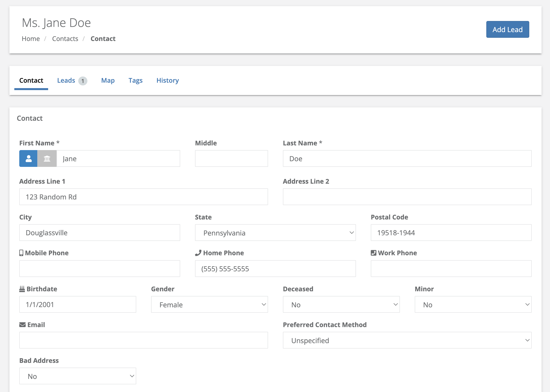Image resolution: width=550 pixels, height=392 pixels.
Task: Open the Deceased dropdown
Action: [x=341, y=304]
